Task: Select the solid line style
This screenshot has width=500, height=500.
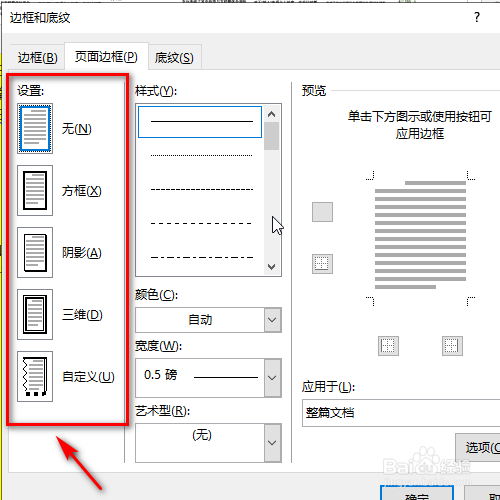Action: (x=200, y=122)
